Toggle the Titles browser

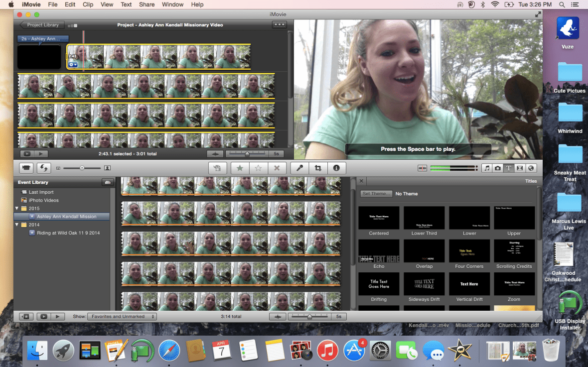pyautogui.click(x=509, y=168)
